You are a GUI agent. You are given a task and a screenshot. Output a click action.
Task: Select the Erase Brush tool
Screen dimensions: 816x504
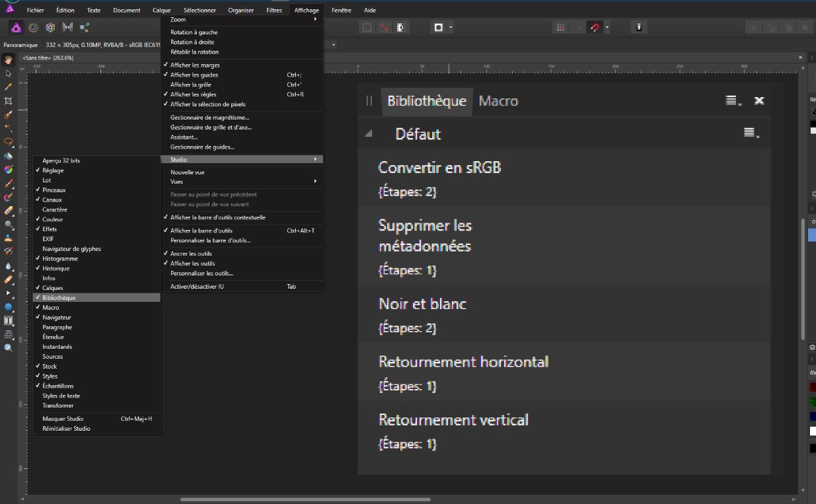(x=9, y=211)
